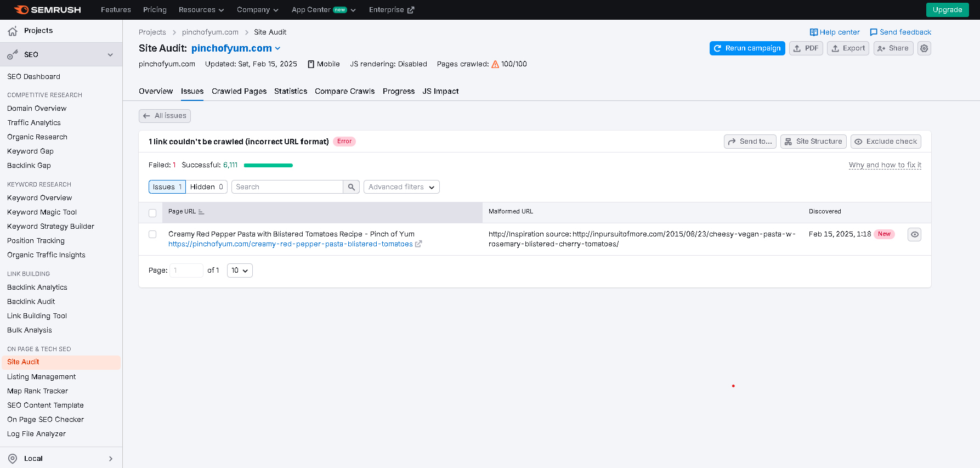Switch to the Overview tab
The width and height of the screenshot is (980, 468).
156,91
